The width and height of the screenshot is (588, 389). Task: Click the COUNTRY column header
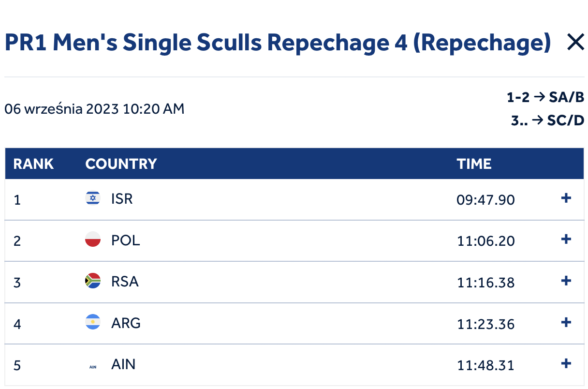[121, 164]
